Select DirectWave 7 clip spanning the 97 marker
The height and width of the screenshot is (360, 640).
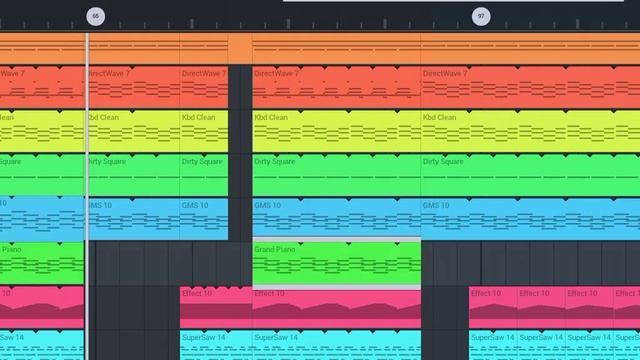pyautogui.click(x=531, y=87)
